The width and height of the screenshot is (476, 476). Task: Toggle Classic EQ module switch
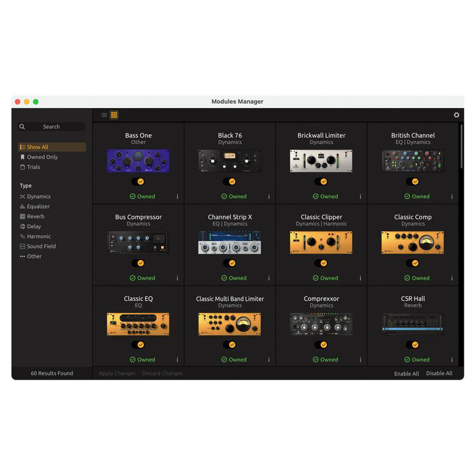pos(138,345)
